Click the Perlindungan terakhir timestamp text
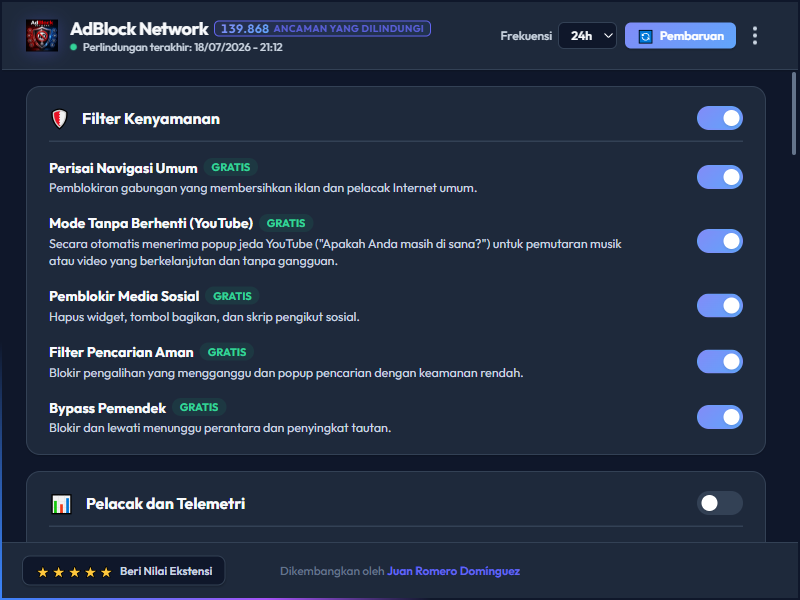 click(183, 47)
